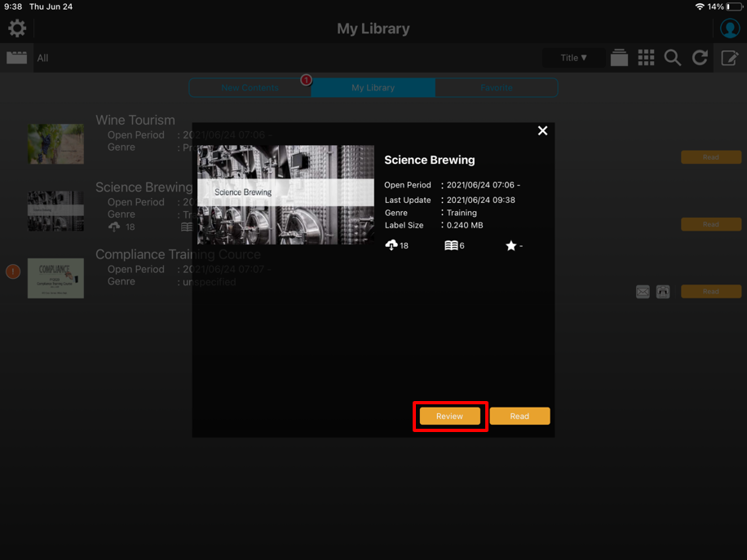Click the book read-count icon in dialog
Screen dimensions: 747x560
click(450, 245)
